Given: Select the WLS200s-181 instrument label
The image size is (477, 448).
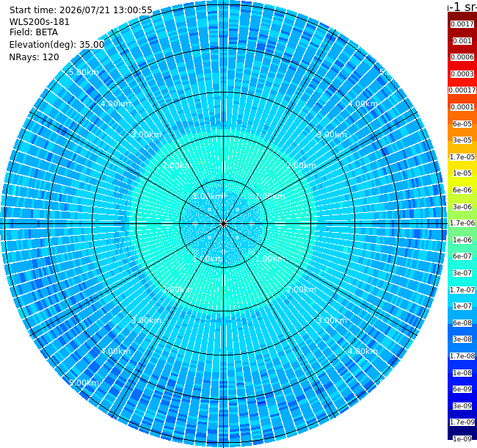Looking at the screenshot, I should point(39,22).
